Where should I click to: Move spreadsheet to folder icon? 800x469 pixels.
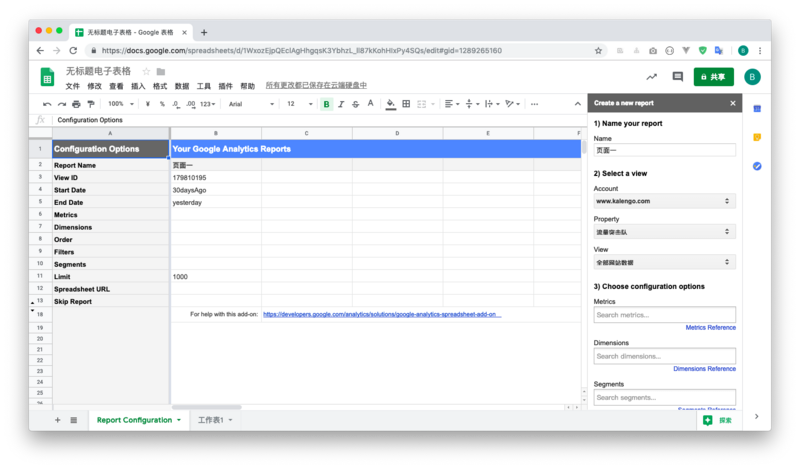(161, 71)
